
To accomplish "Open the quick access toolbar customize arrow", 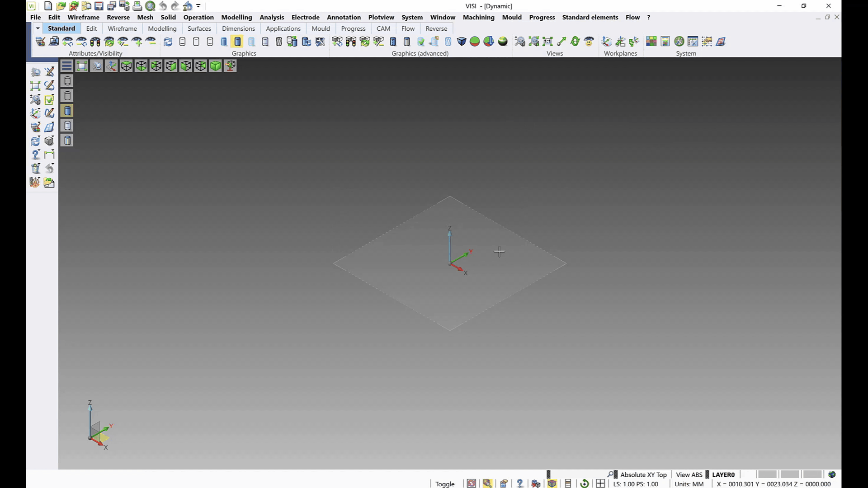I will pos(198,6).
